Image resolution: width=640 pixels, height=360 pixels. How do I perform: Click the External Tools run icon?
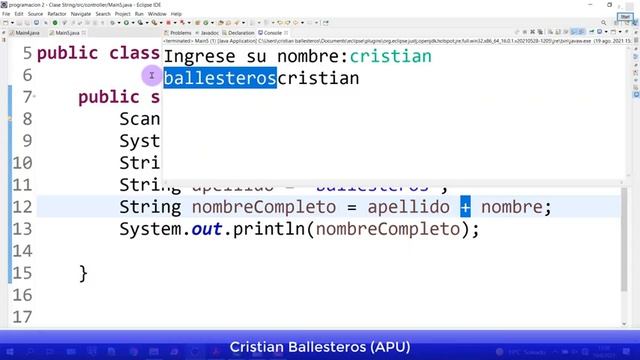(154, 23)
